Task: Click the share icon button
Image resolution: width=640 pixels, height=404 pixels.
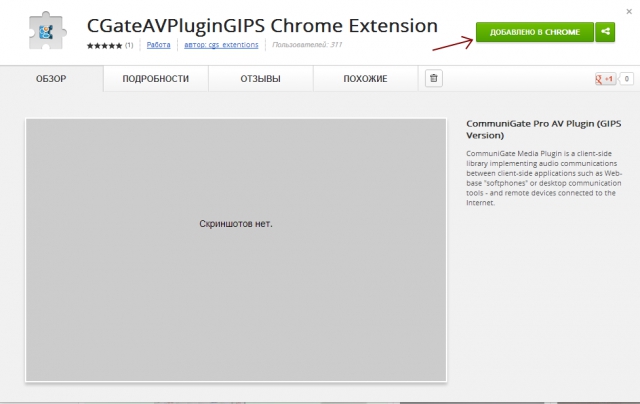Action: tap(605, 32)
